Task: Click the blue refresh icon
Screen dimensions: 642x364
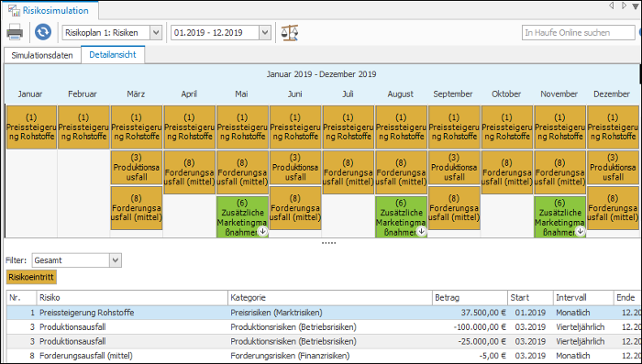Action: point(42,32)
